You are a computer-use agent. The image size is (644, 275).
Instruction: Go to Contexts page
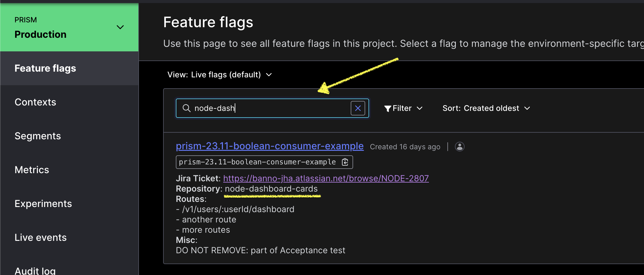point(35,102)
